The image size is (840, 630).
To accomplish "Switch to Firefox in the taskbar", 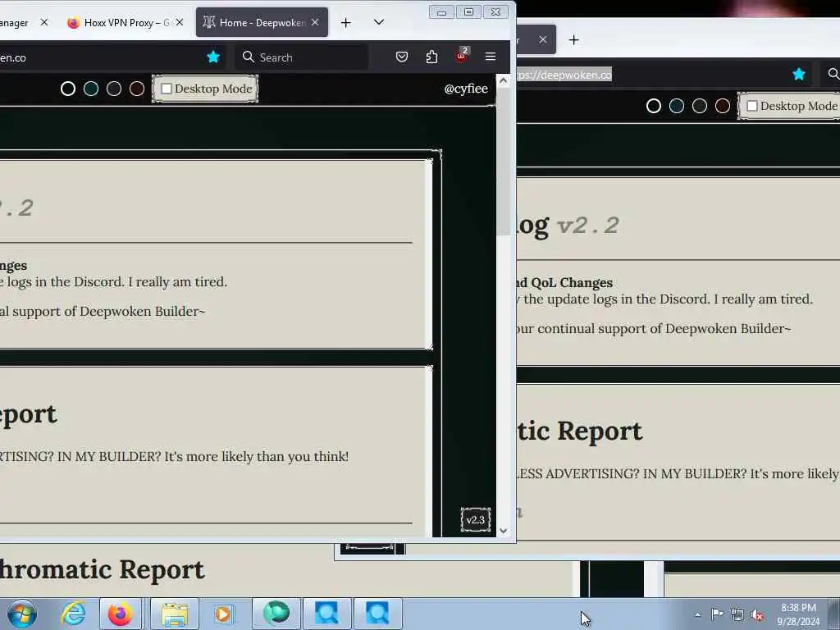I will point(120,614).
